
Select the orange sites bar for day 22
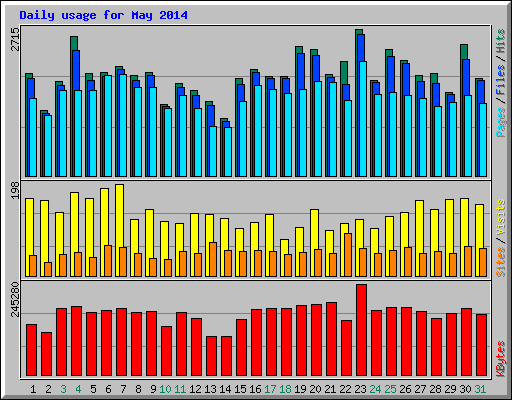pyautogui.click(x=348, y=255)
